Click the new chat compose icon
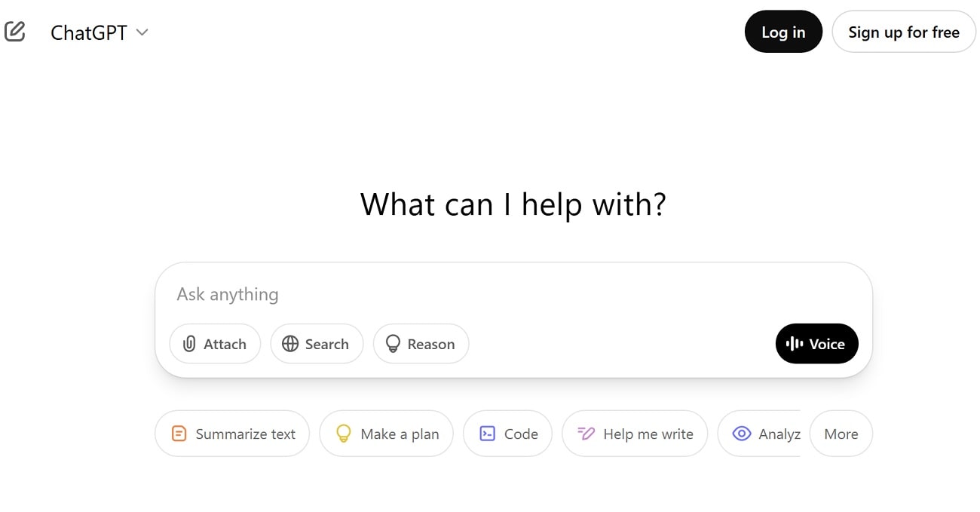Viewport: 980px width, 512px height. coord(15,31)
